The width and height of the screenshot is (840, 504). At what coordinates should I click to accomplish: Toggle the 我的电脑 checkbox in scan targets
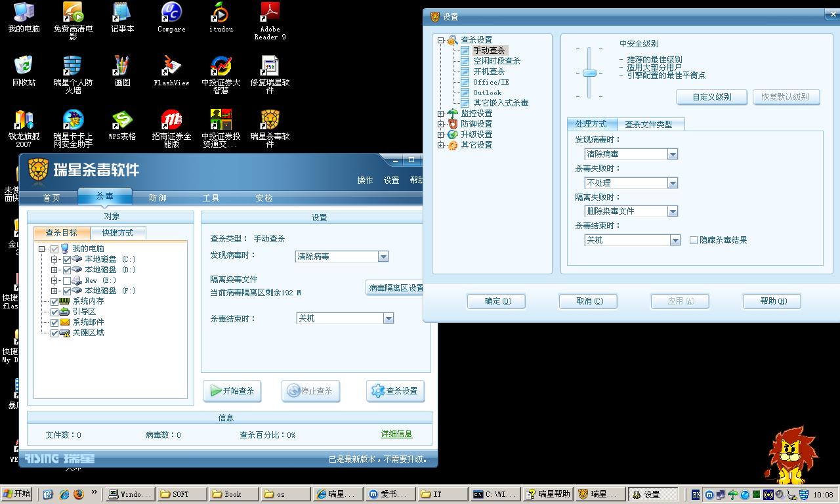tap(54, 249)
